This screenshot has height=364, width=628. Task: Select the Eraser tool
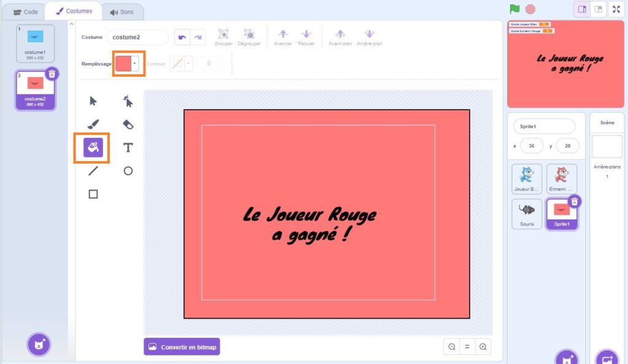click(128, 124)
